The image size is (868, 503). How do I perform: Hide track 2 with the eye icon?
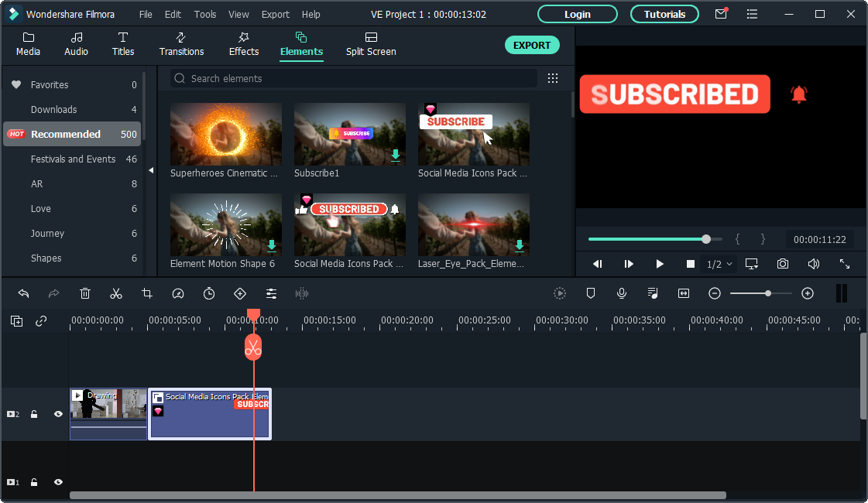coord(58,414)
